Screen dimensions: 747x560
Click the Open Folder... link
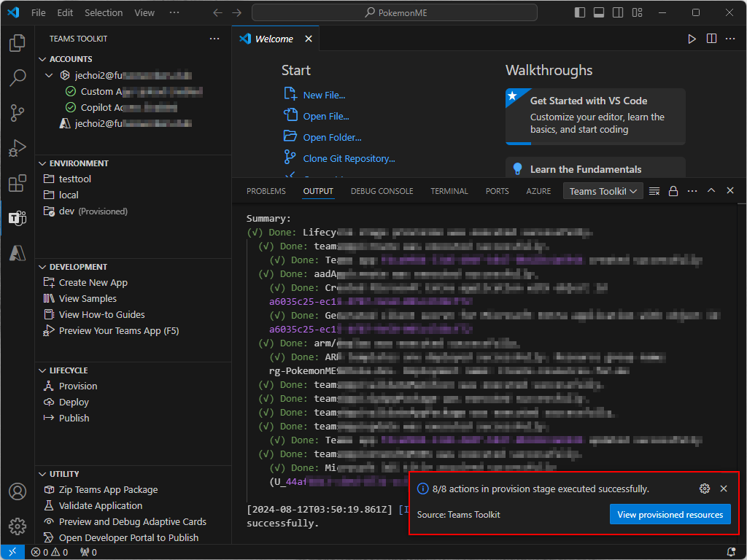[x=332, y=138]
